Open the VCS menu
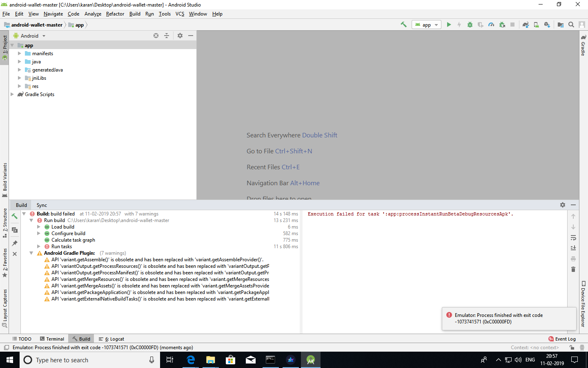This screenshot has width=588, height=368. tap(180, 14)
